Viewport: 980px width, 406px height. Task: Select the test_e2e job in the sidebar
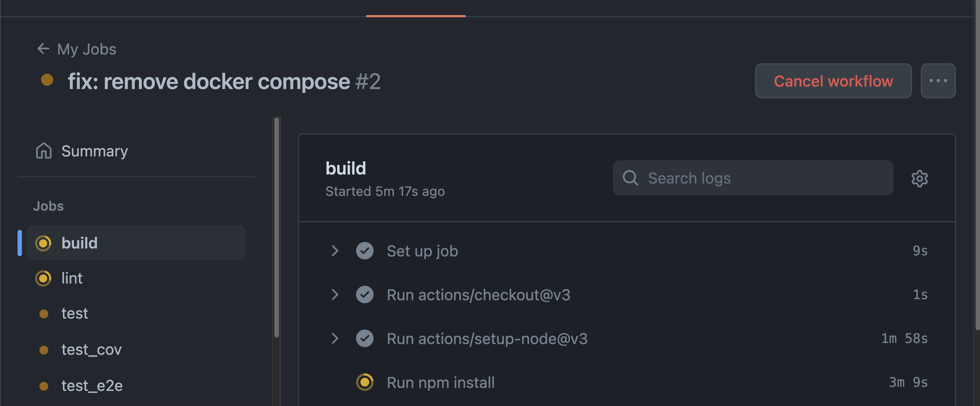pos(92,385)
